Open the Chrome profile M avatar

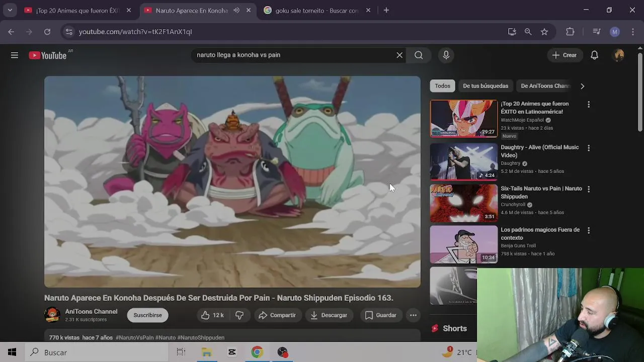click(615, 32)
